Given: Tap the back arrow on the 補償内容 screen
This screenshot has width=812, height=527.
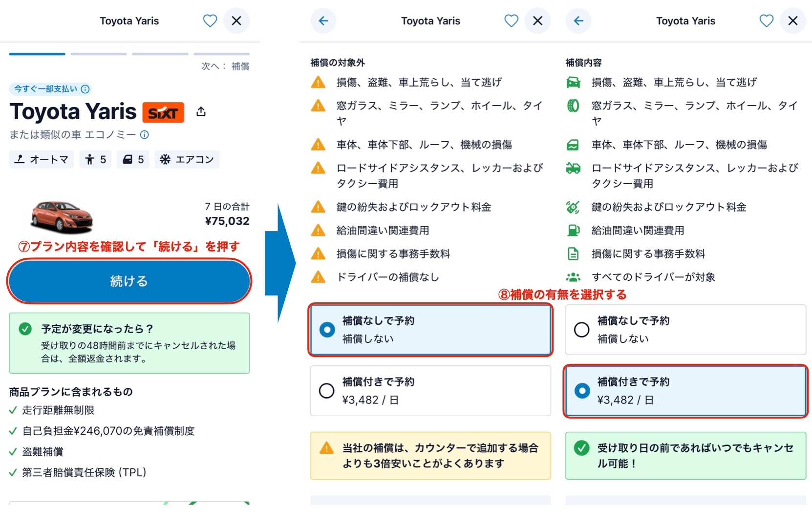Looking at the screenshot, I should point(578,21).
